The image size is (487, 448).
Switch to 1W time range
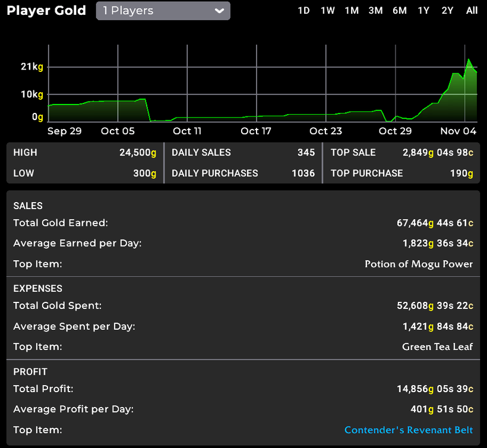327,11
